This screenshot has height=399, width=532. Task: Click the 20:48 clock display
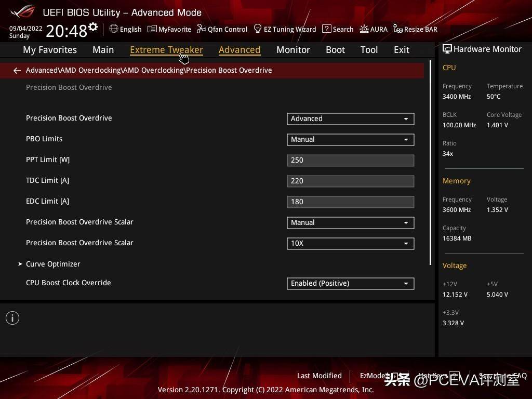(66, 31)
